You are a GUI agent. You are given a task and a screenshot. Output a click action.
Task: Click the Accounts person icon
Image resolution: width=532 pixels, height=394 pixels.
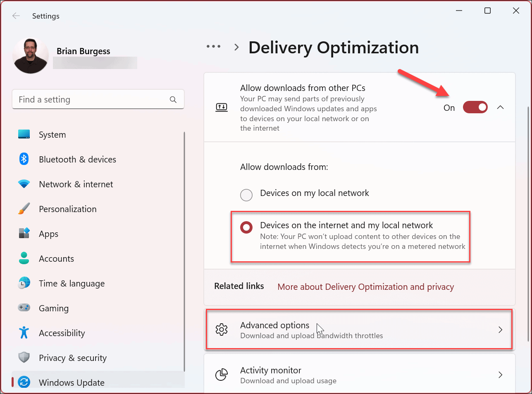pos(24,258)
